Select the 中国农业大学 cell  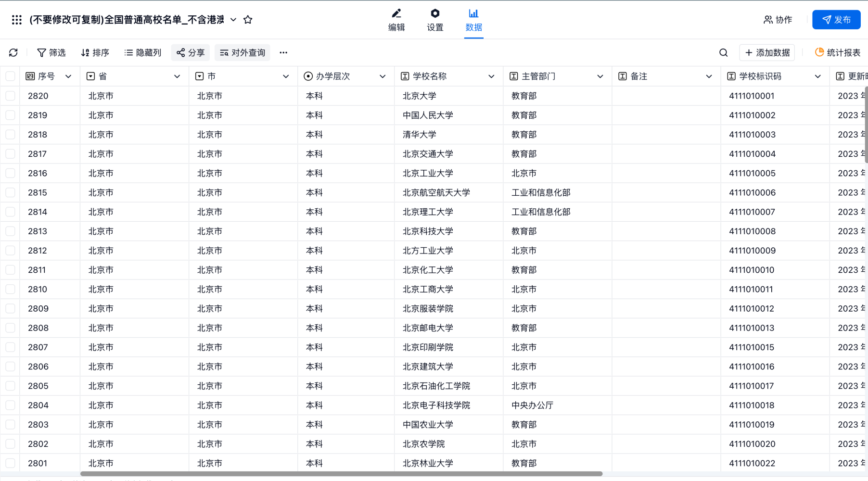tap(448, 424)
